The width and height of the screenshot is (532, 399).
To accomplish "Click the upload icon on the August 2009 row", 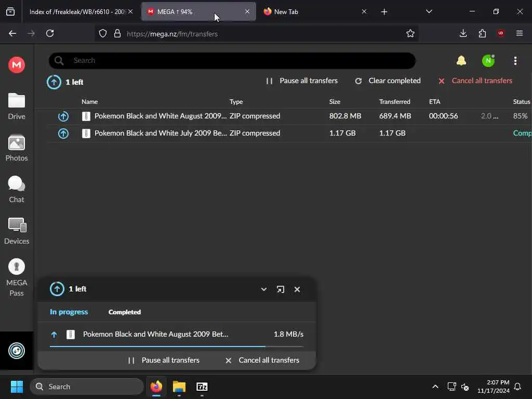I will point(63,116).
